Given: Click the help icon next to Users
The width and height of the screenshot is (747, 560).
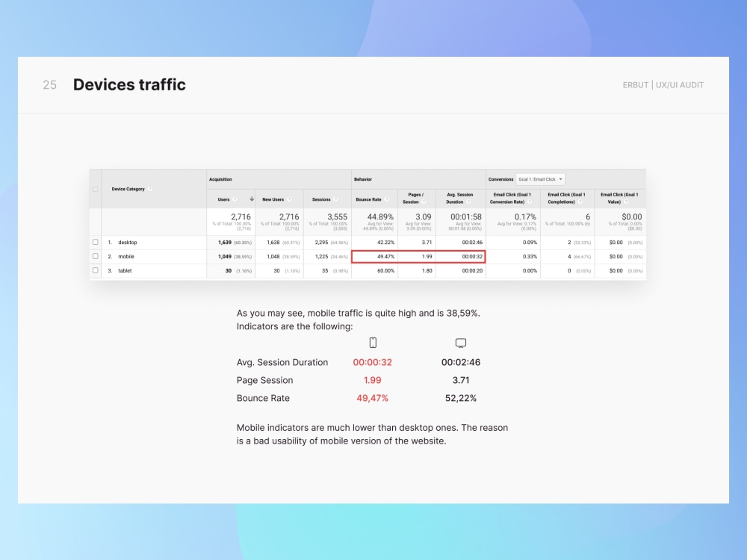Looking at the screenshot, I should click(235, 199).
